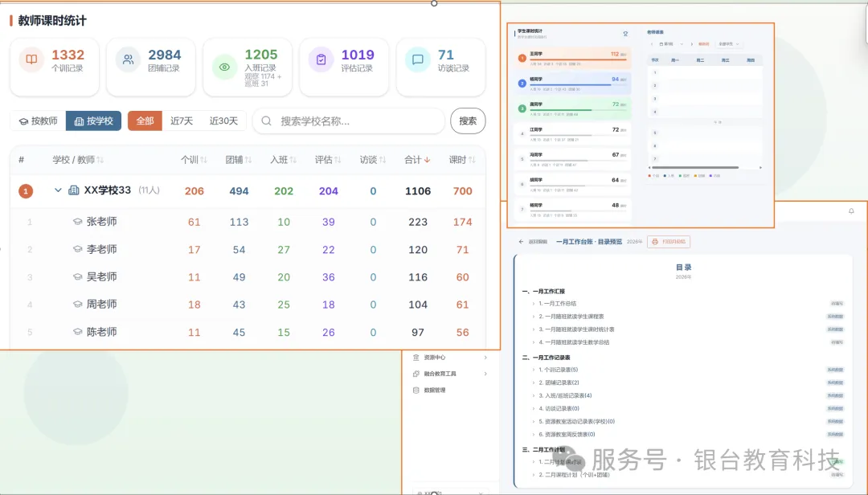Click the building icon beside XX学校33
868x495 pixels.
pos(74,190)
